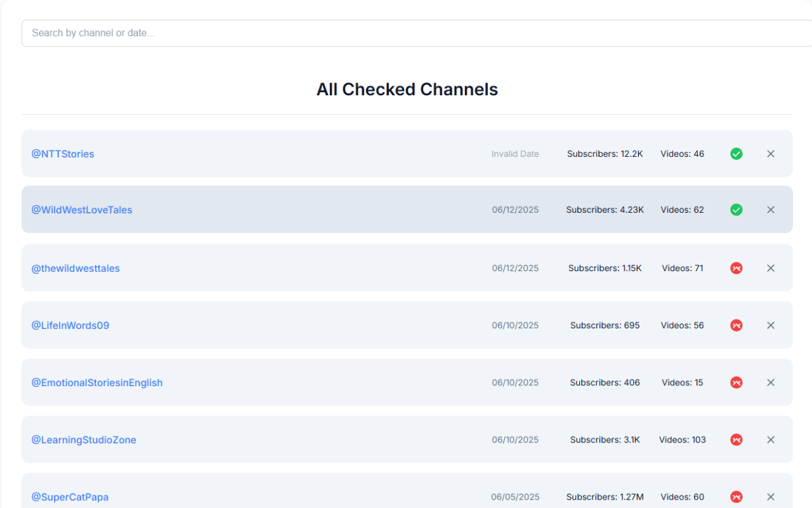Image resolution: width=812 pixels, height=508 pixels.
Task: Open the @EmotionalStoriesinEnglish channel link
Action: coord(97,382)
